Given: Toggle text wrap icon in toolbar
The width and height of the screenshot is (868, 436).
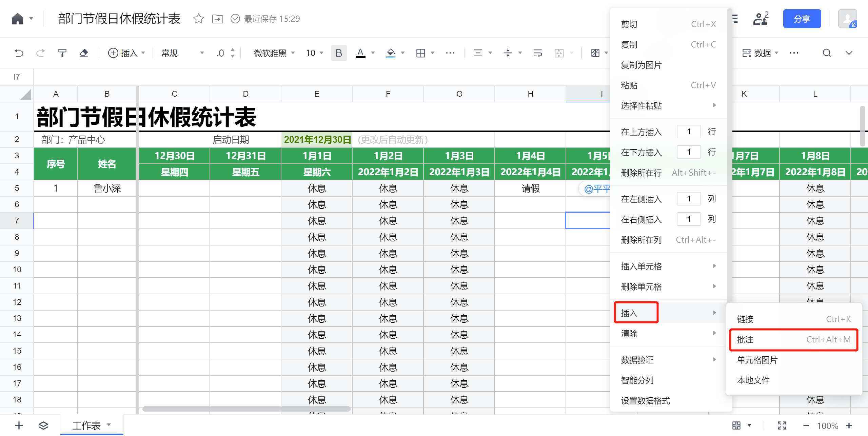Looking at the screenshot, I should (x=537, y=53).
